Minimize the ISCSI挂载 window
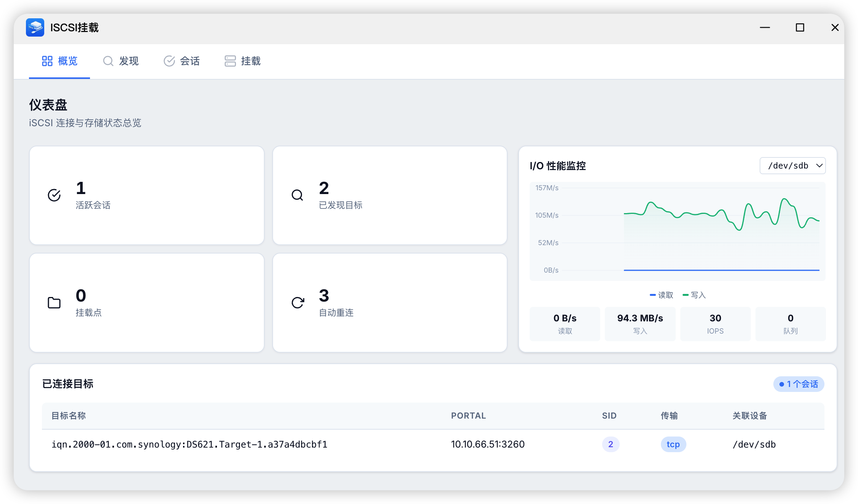This screenshot has width=858, height=504. pos(765,27)
